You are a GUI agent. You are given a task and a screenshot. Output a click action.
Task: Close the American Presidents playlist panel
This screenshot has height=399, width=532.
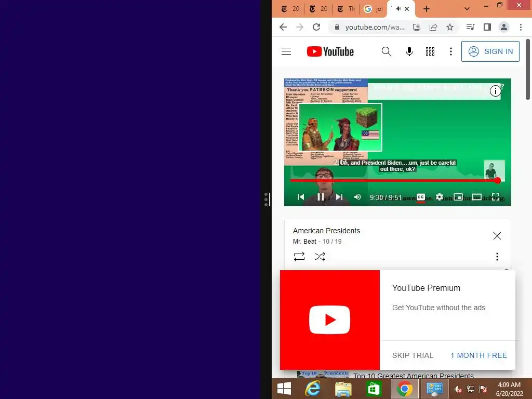497,236
